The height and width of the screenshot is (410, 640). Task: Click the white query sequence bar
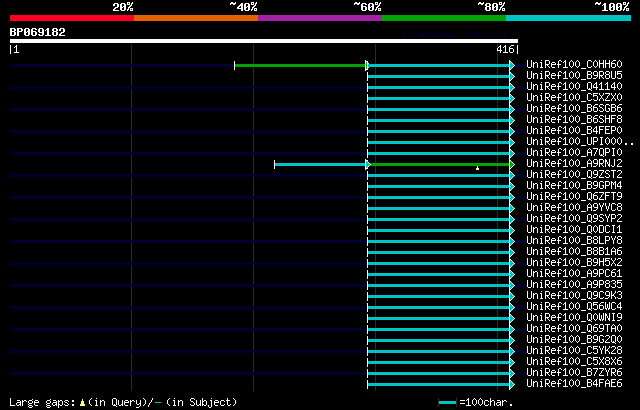point(264,41)
